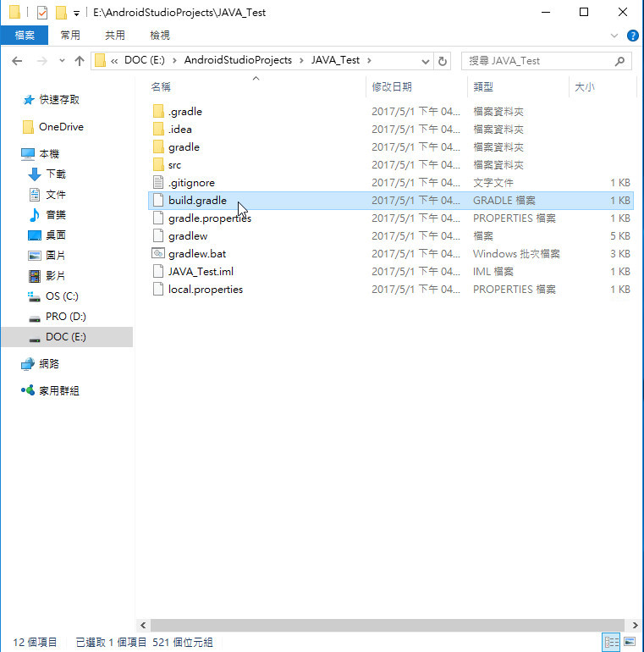The height and width of the screenshot is (652, 644).
Task: Open Quick Access Toolbar customize dropdown
Action: click(x=76, y=14)
